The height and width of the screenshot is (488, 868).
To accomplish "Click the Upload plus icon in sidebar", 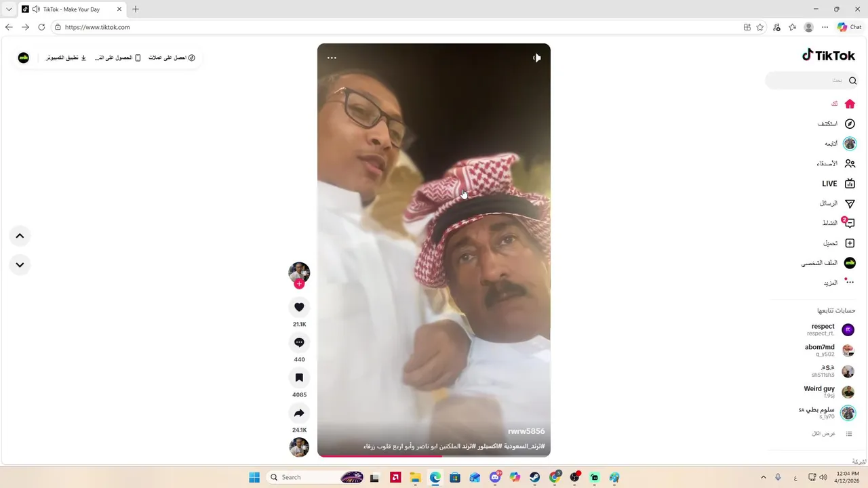I will (850, 243).
